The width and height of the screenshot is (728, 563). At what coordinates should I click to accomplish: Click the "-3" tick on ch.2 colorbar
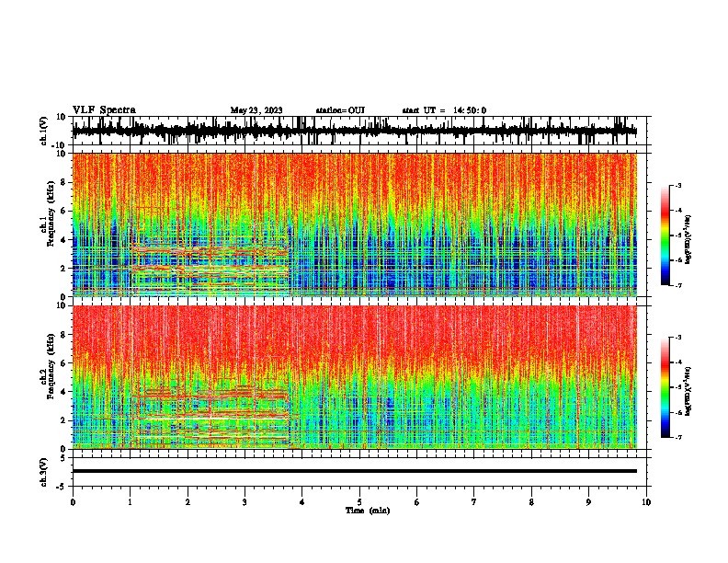coord(677,338)
